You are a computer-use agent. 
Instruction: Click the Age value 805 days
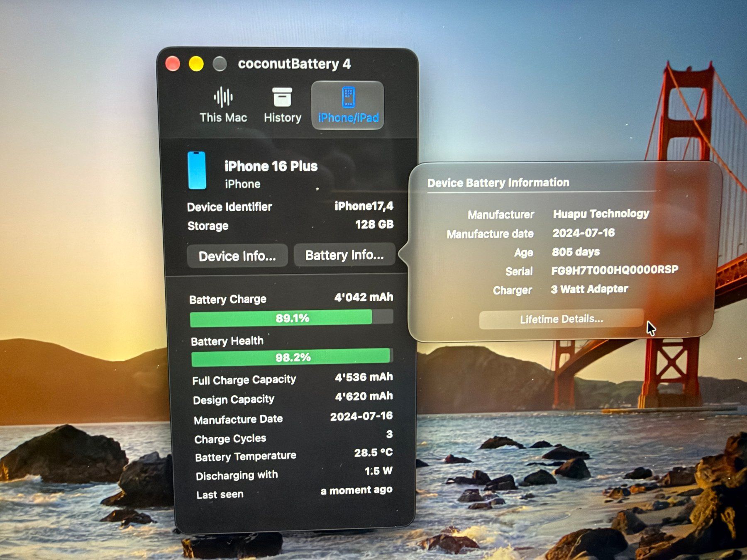(576, 252)
